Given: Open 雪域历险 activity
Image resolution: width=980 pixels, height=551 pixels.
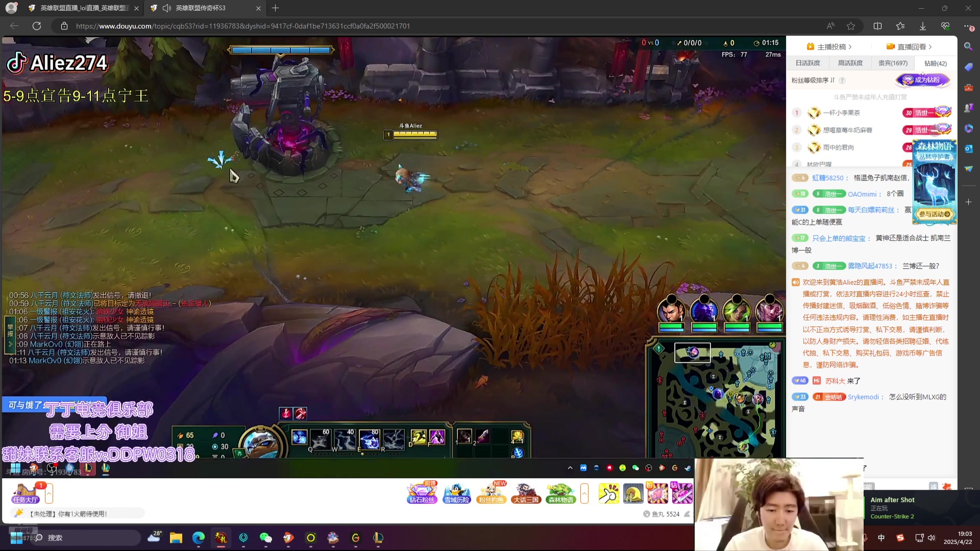Looking at the screenshot, I should point(456,493).
